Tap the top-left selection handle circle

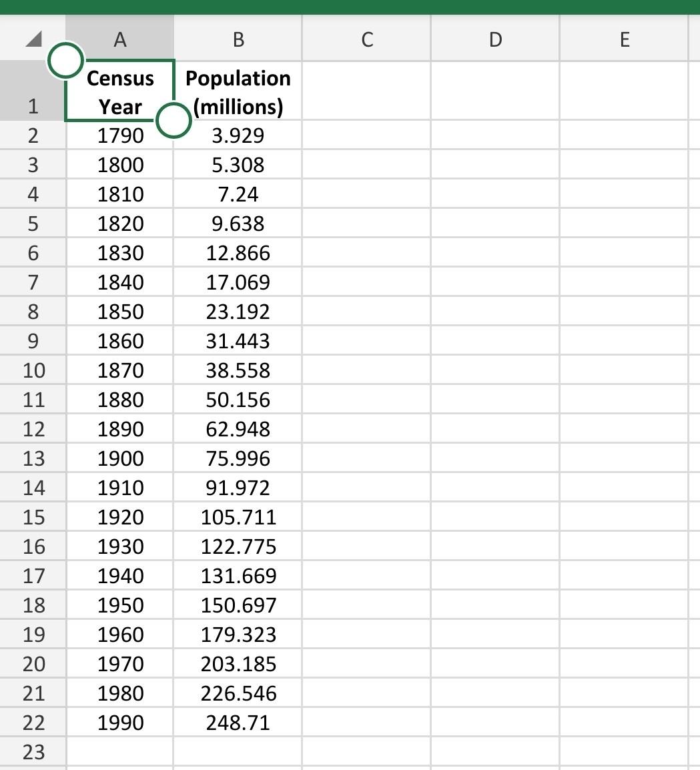pyautogui.click(x=65, y=61)
